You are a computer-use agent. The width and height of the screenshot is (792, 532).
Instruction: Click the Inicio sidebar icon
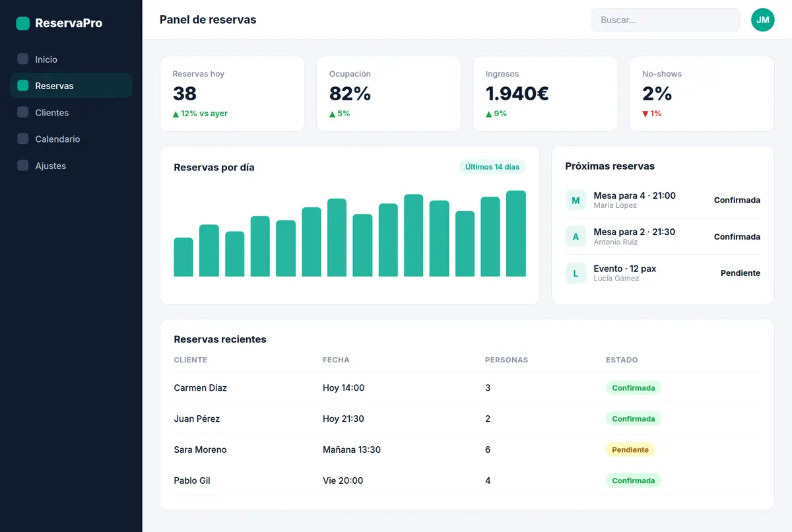(22, 59)
